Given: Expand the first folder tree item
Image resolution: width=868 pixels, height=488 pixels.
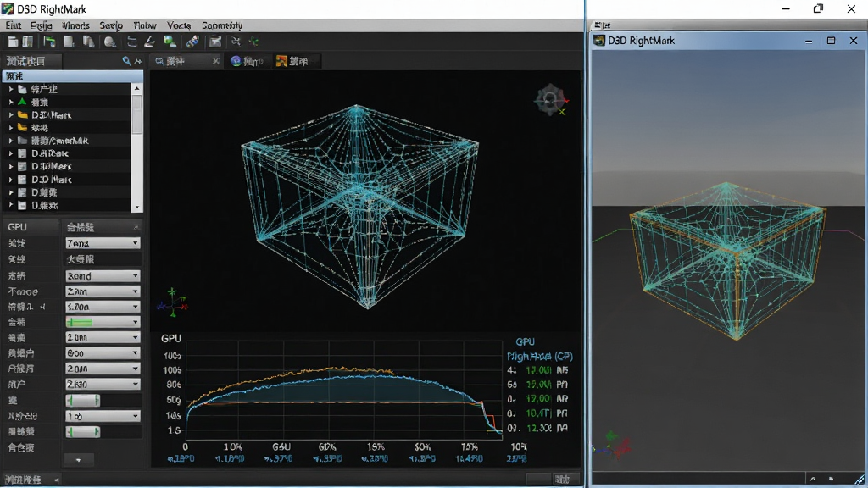Looking at the screenshot, I should 10,88.
